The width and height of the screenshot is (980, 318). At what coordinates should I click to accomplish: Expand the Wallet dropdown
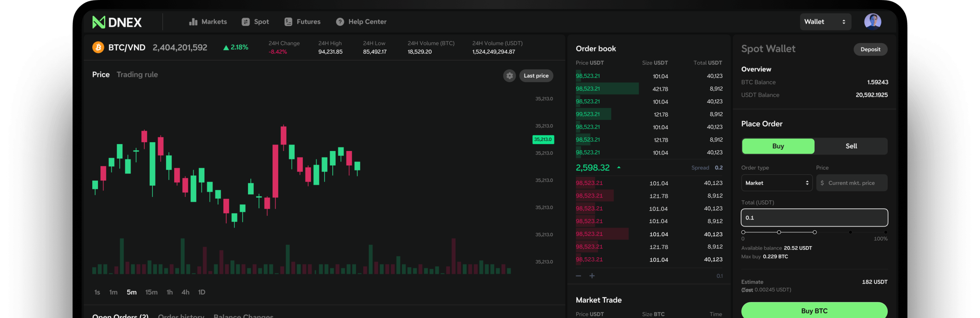(825, 22)
